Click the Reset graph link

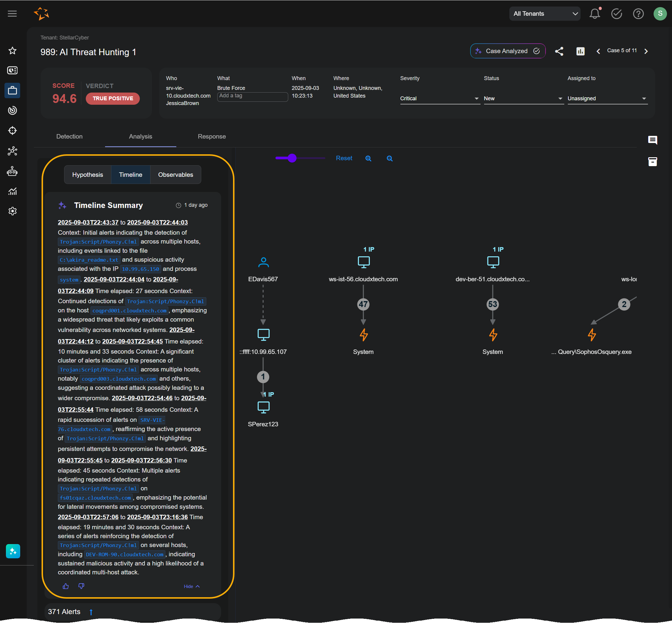pyautogui.click(x=344, y=158)
